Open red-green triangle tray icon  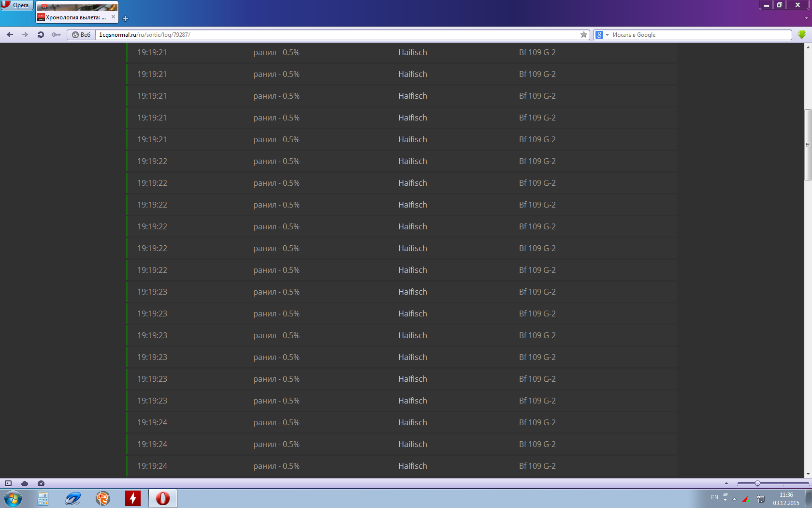point(746,499)
